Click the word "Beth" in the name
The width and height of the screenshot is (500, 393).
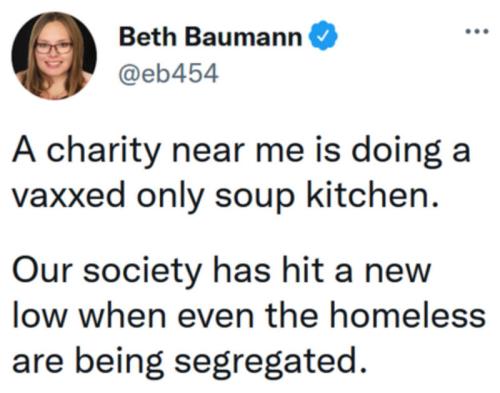[x=148, y=36]
